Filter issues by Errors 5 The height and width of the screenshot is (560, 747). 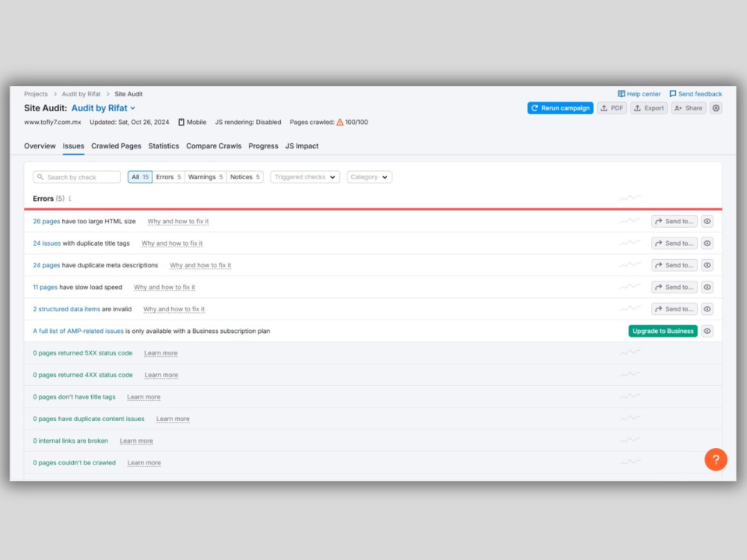168,177
